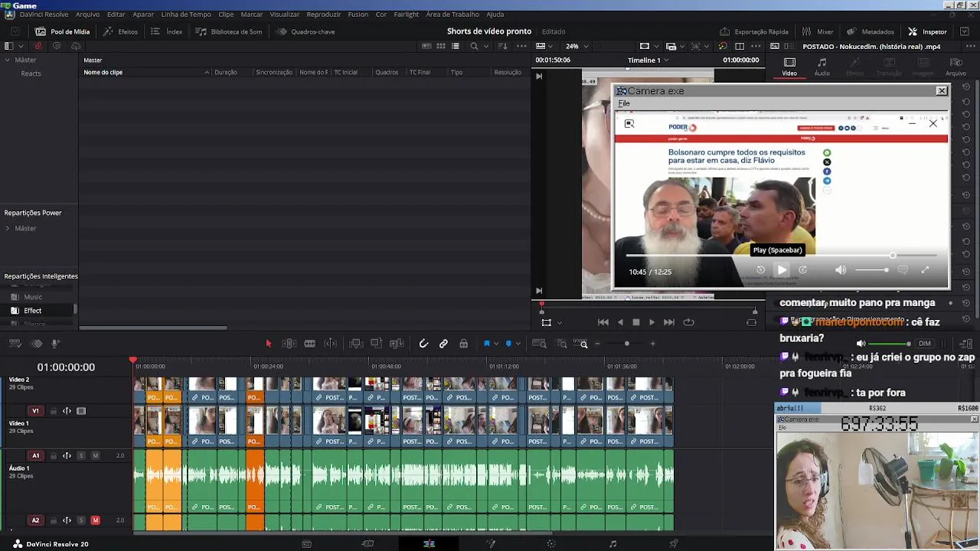The image size is (980, 551).
Task: Open the Linha de Tempo menu
Action: tap(186, 14)
